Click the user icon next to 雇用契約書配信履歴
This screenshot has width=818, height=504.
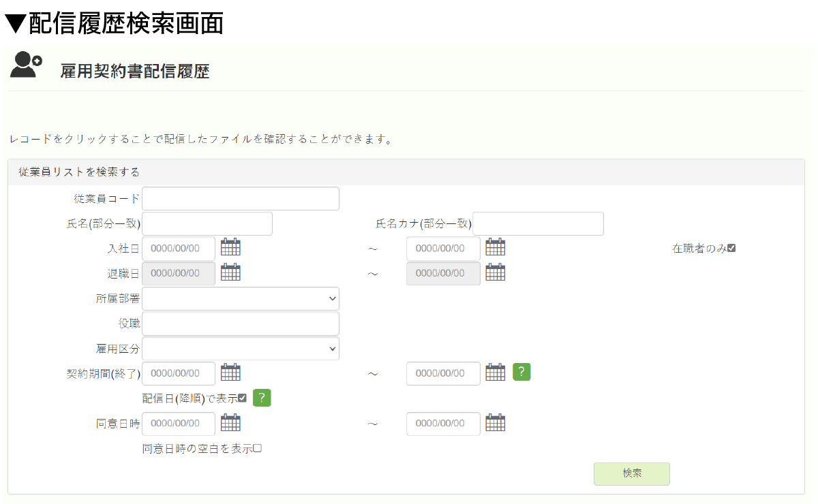[26, 65]
